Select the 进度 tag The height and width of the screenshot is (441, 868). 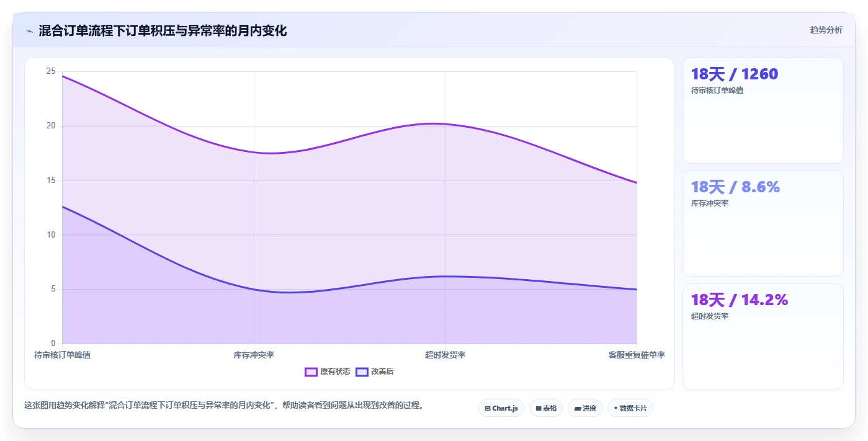tap(585, 408)
